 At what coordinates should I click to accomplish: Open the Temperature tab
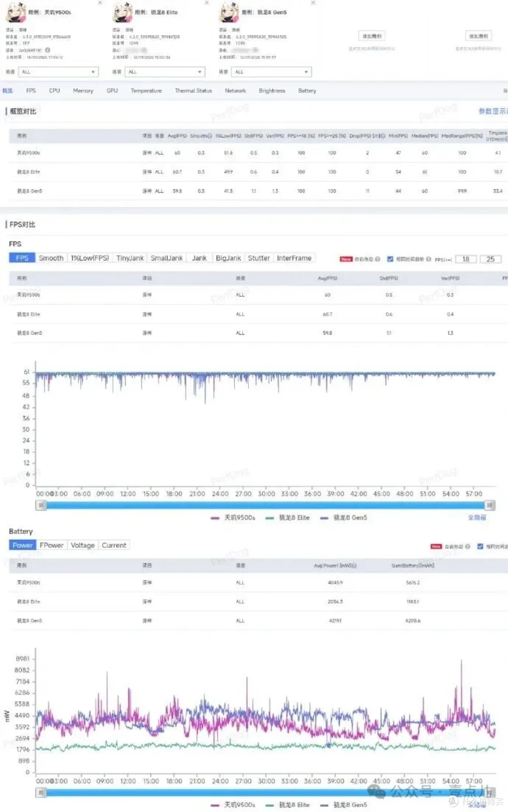tap(146, 91)
